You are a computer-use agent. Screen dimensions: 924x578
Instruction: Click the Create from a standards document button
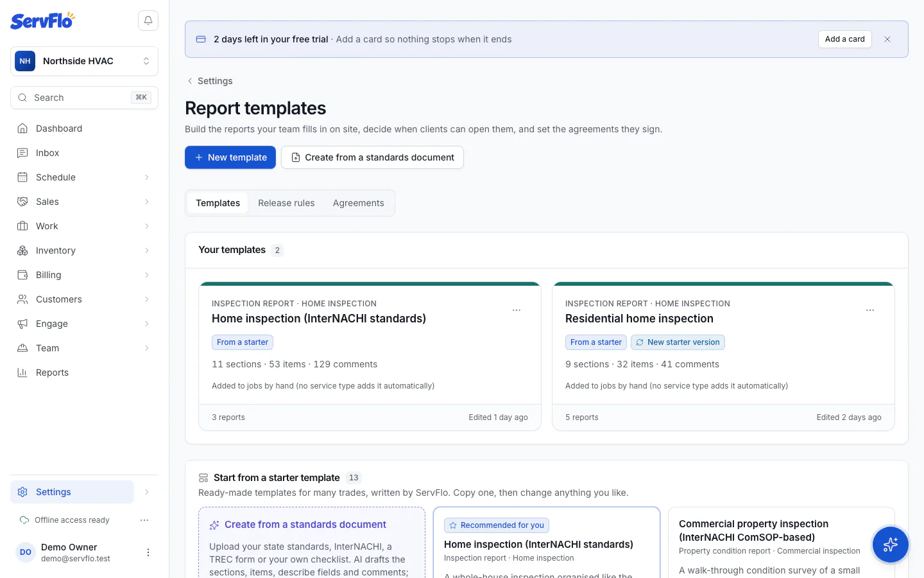pyautogui.click(x=372, y=157)
